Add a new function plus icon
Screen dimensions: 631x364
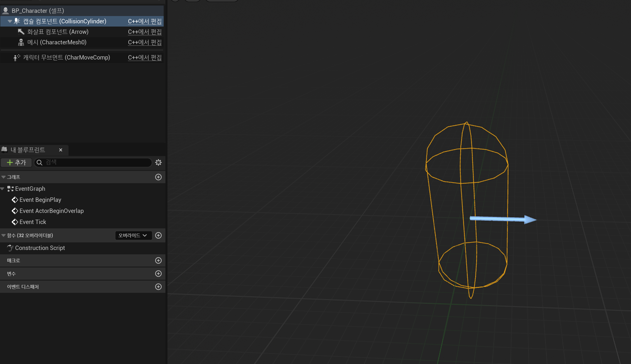(x=158, y=235)
